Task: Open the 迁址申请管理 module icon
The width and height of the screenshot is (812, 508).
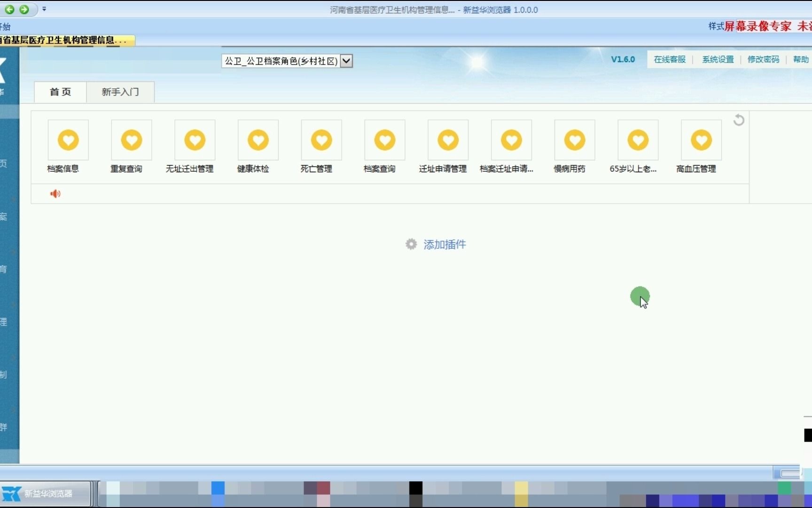Action: click(448, 140)
